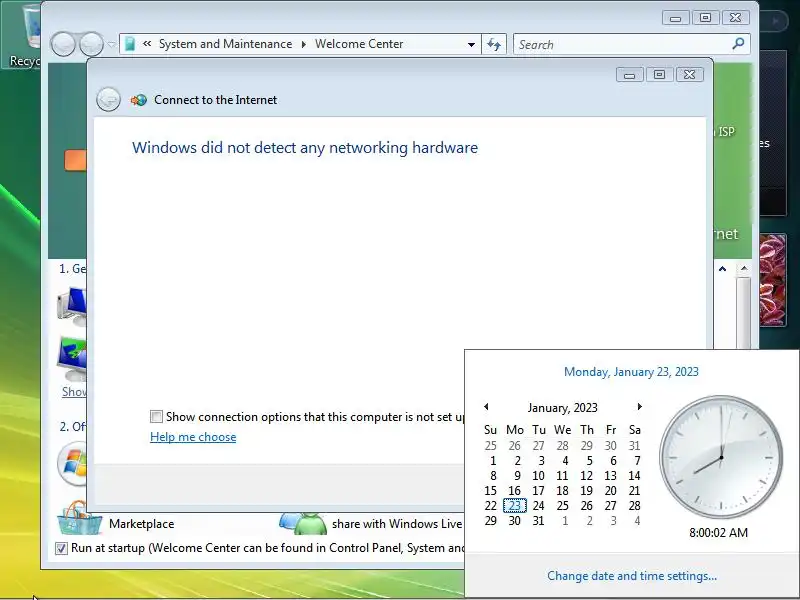Go to previous month in calendar
Screen dimensions: 800x600
click(x=486, y=407)
